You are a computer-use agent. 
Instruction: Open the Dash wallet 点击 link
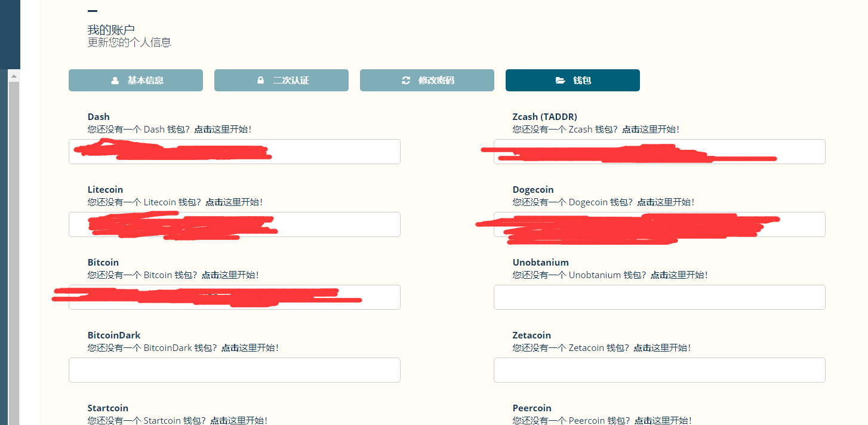pyautogui.click(x=202, y=130)
